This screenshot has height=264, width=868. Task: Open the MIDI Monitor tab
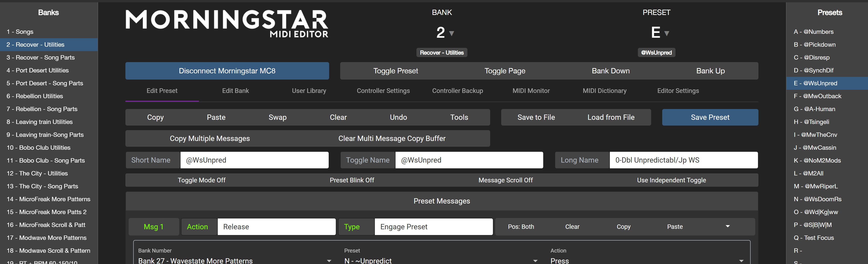point(531,91)
